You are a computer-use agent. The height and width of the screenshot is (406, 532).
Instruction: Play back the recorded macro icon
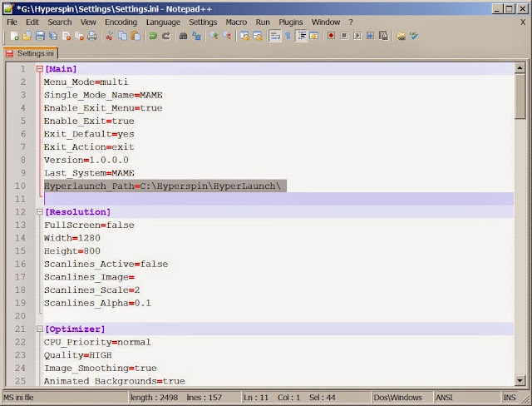[357, 36]
